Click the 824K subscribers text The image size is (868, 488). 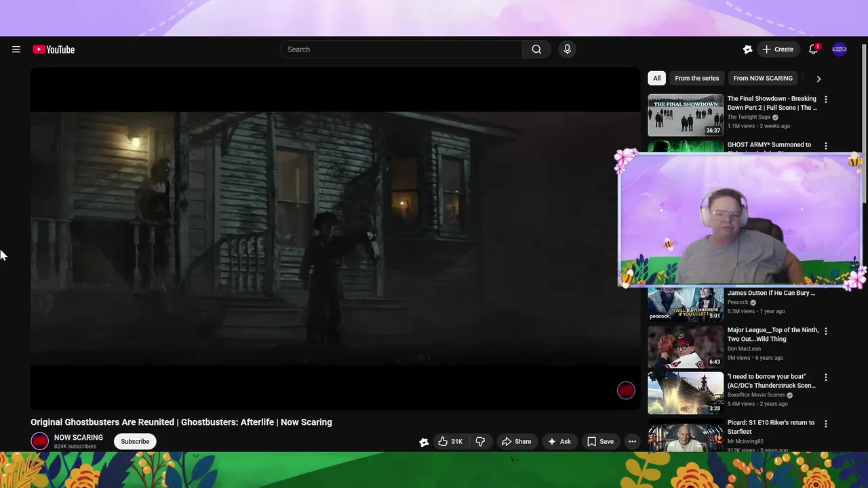[x=75, y=447]
